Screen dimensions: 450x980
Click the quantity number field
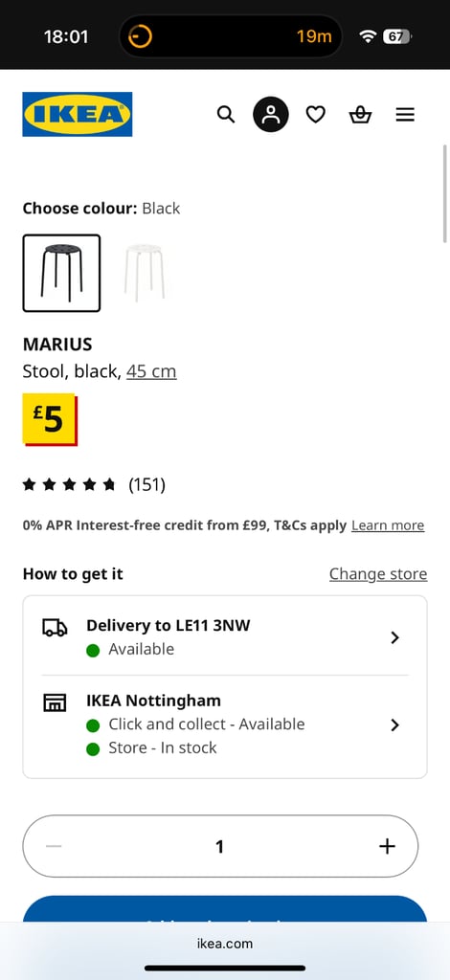click(220, 846)
